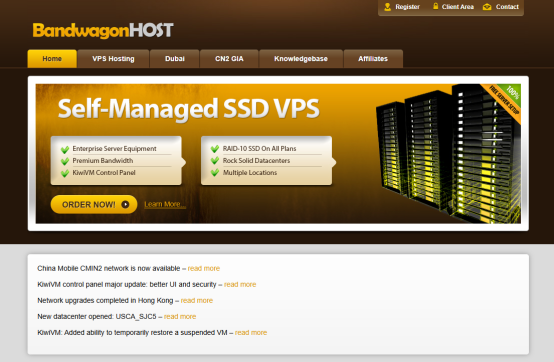Click the Premium Bandwidth text
The height and width of the screenshot is (362, 554).
point(103,161)
